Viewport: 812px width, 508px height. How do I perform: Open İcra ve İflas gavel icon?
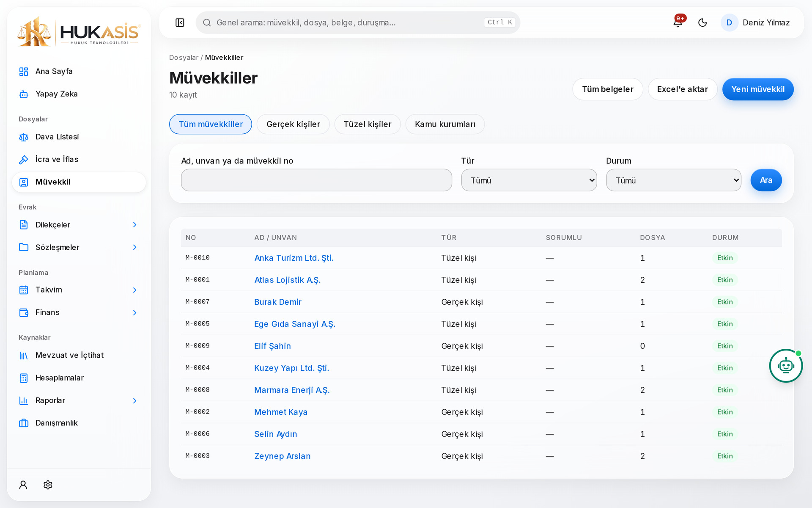[24, 159]
